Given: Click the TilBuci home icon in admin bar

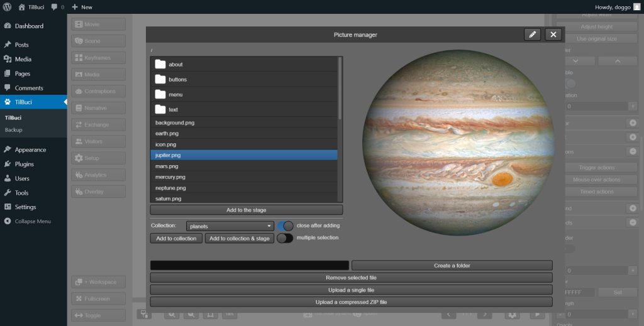Looking at the screenshot, I should tap(22, 7).
